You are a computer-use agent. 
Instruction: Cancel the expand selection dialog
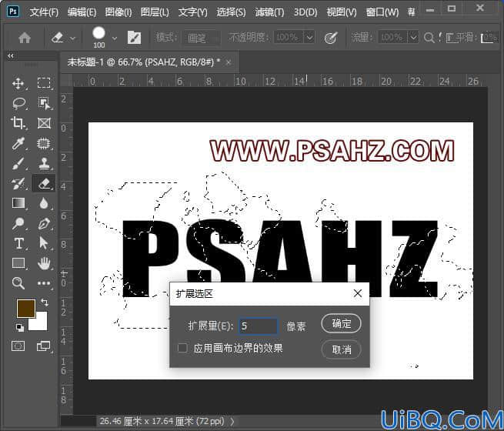tap(341, 349)
